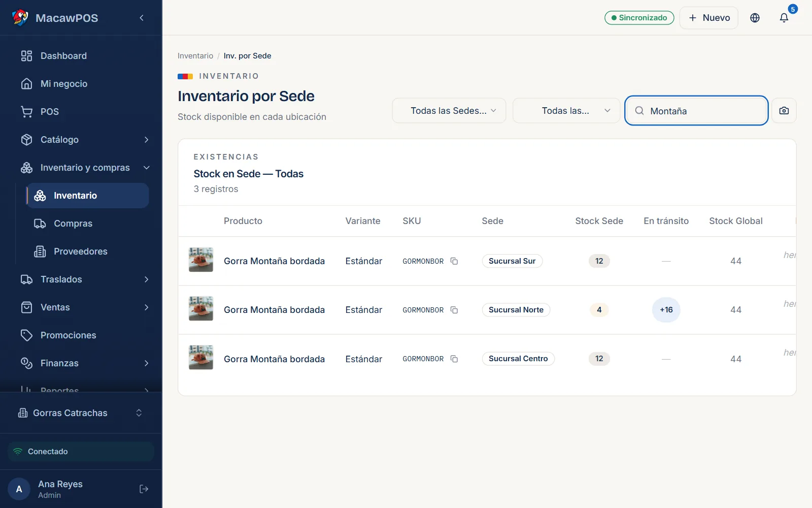The width and height of the screenshot is (812, 508).
Task: Click the +16 en tránsito badge
Action: 666,310
